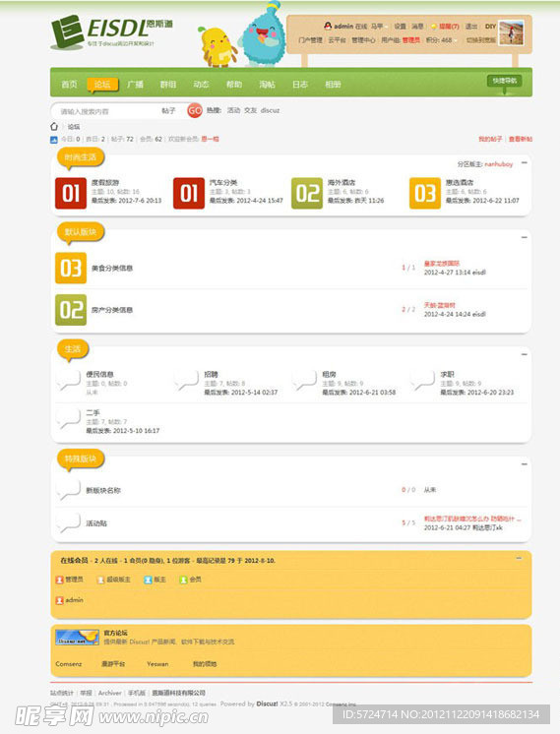
Task: Click the 退出 logout link
Action: (x=471, y=27)
